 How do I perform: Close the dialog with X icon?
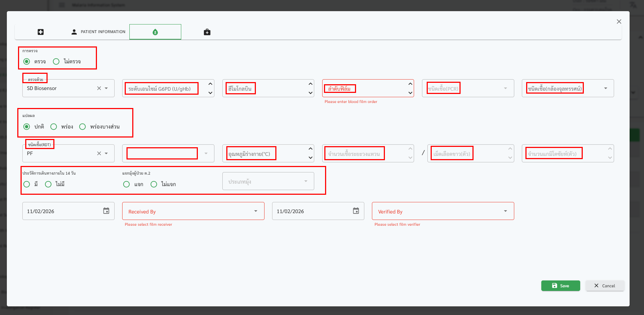[x=619, y=22]
